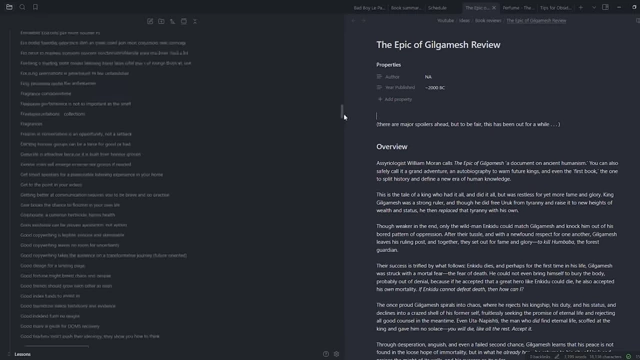Open a new tab with plus icon
Screen dimensions: 640x360
point(581,7)
